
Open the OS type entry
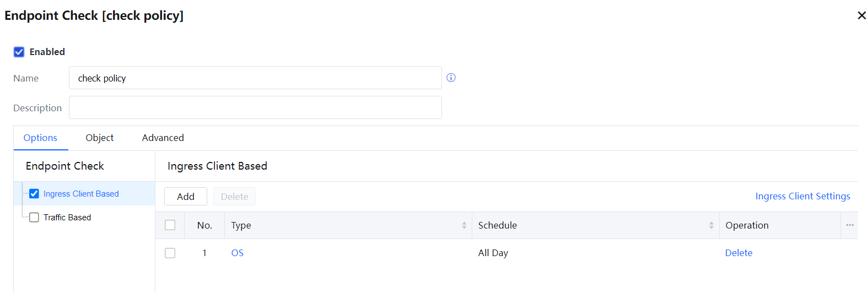[x=238, y=253]
